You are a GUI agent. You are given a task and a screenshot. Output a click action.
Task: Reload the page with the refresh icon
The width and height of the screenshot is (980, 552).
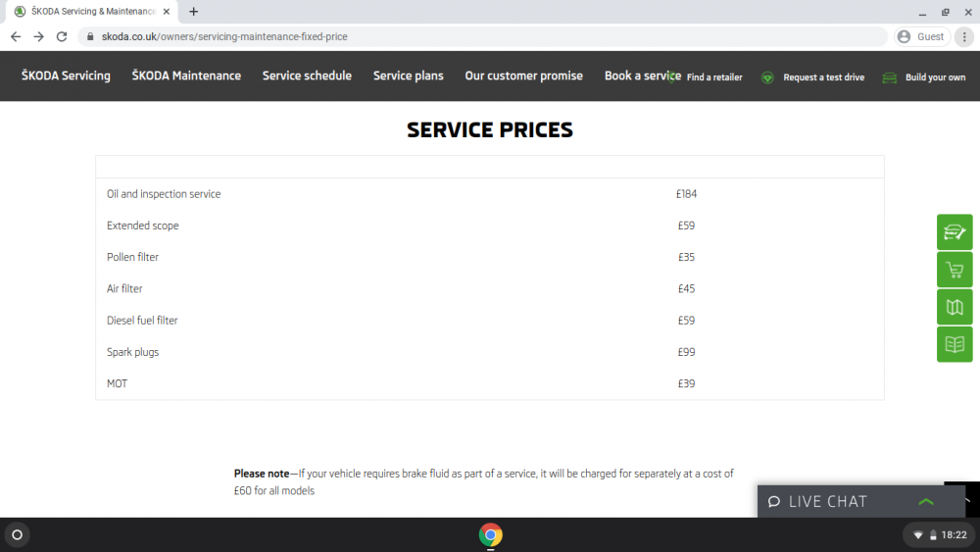pyautogui.click(x=61, y=37)
